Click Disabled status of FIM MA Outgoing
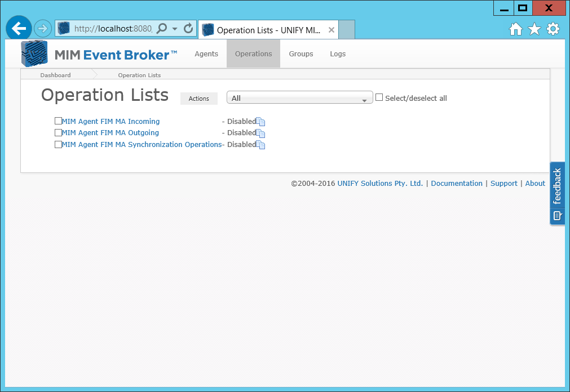The width and height of the screenshot is (570, 392). tap(241, 132)
